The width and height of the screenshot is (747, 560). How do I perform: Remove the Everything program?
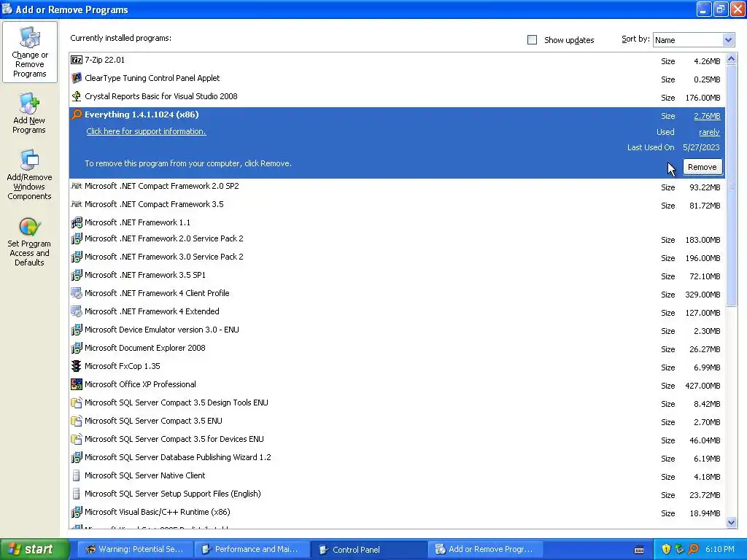(703, 167)
